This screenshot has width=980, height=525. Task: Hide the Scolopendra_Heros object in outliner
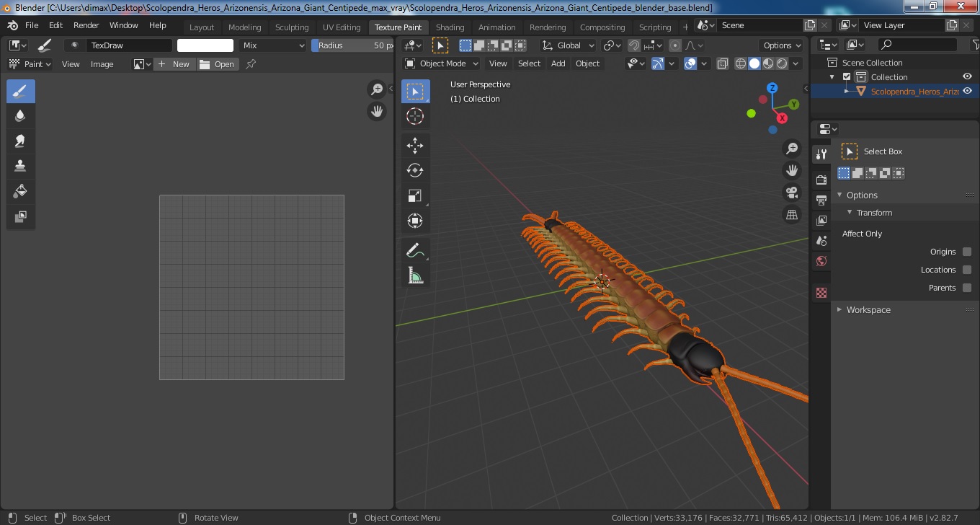pyautogui.click(x=968, y=91)
